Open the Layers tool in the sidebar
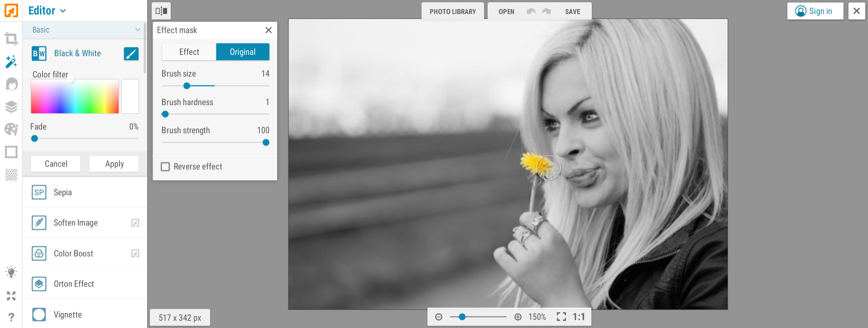The height and width of the screenshot is (328, 868). (x=11, y=107)
